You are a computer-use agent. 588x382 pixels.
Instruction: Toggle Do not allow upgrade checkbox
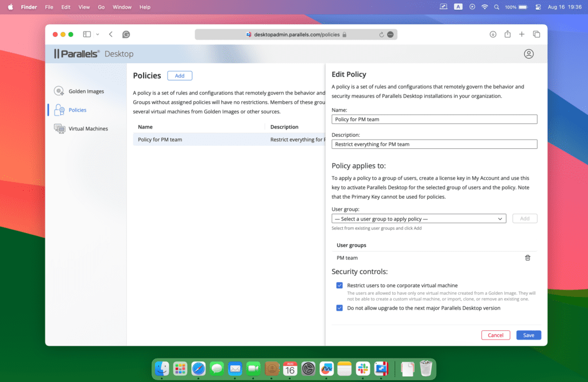point(339,308)
